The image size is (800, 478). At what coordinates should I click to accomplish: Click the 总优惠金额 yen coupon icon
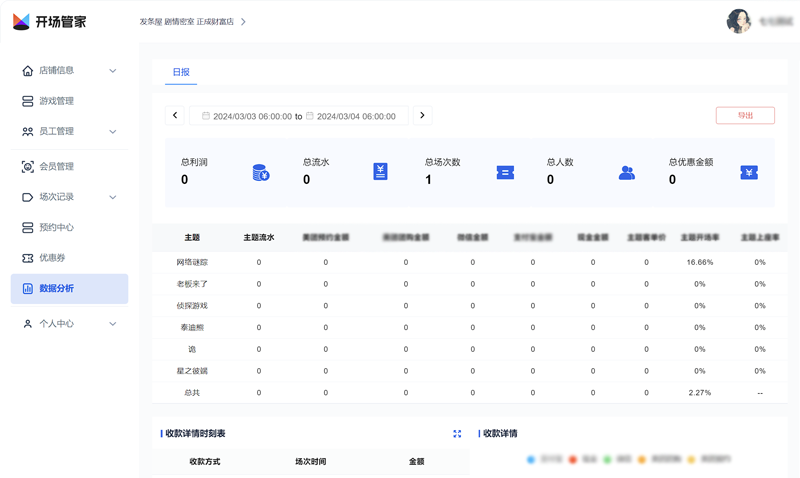click(x=749, y=172)
